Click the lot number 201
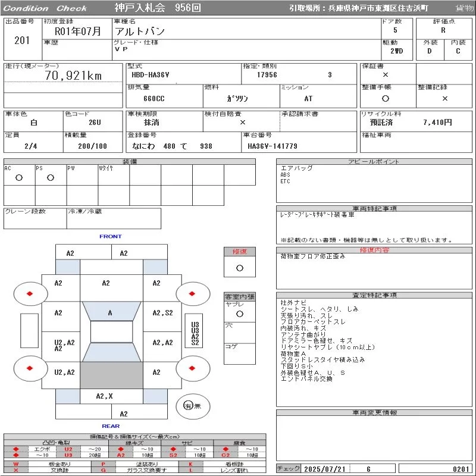Image resolution: width=476 pixels, height=476 pixels. coord(22,40)
